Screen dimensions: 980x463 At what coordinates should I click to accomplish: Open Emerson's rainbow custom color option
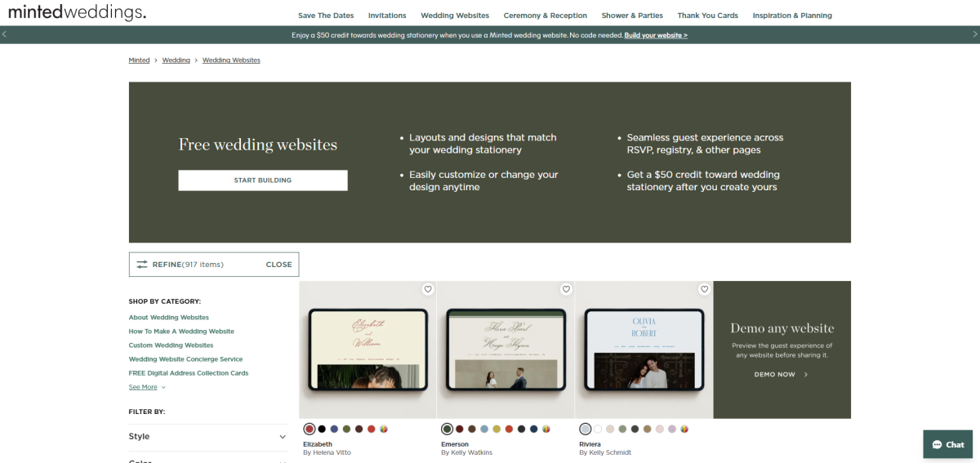click(546, 429)
